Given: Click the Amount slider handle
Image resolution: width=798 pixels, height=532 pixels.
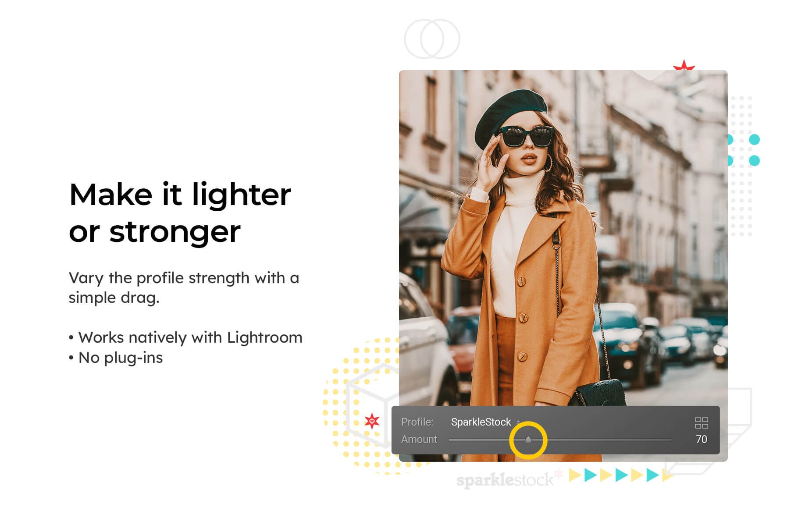Looking at the screenshot, I should pyautogui.click(x=528, y=439).
